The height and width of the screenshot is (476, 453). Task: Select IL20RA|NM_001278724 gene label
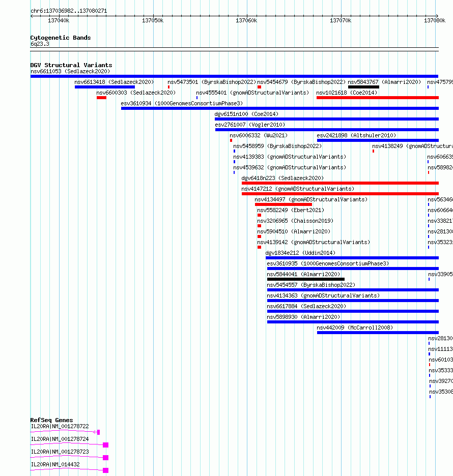60,439
